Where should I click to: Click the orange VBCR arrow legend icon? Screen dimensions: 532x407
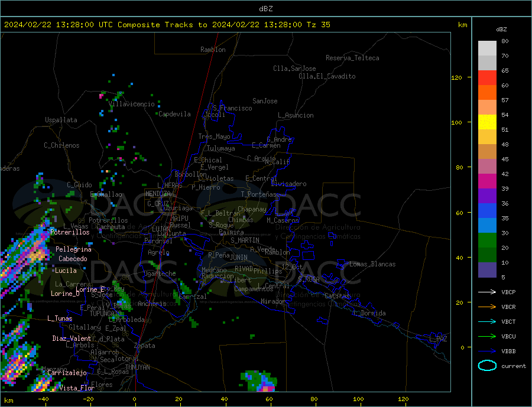coord(487,307)
